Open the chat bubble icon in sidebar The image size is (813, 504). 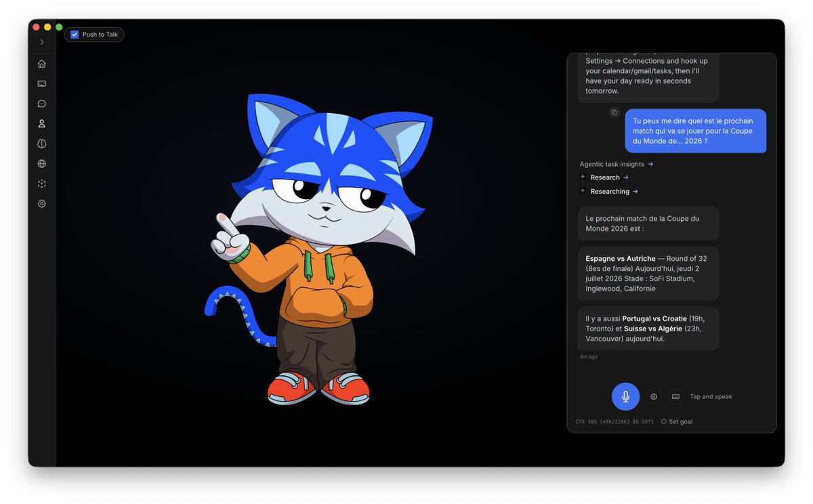[42, 104]
